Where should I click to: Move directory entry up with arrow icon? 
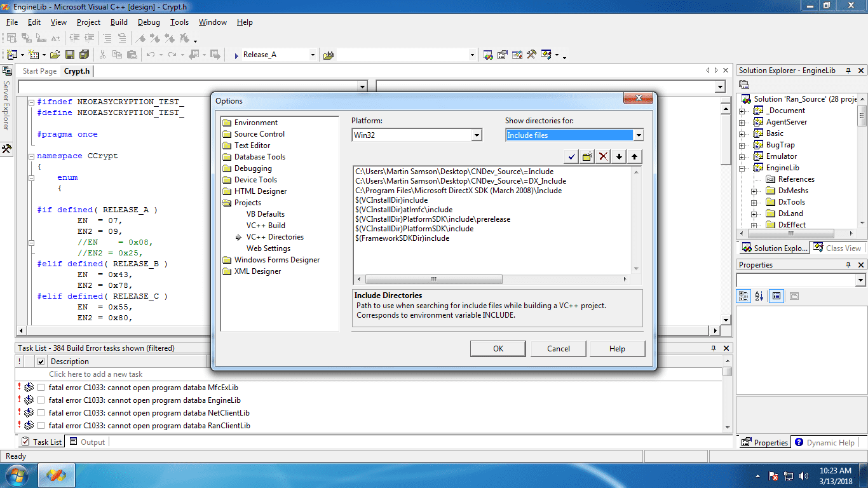(635, 156)
